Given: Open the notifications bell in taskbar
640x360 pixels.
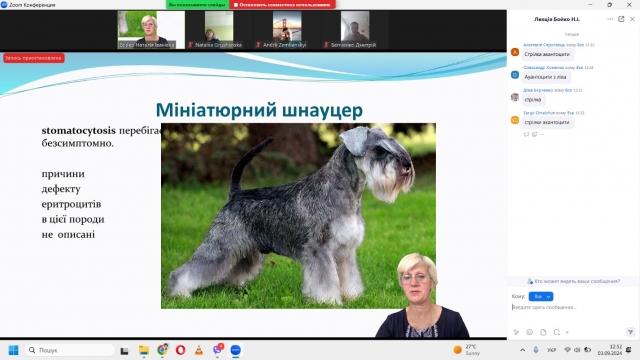Looking at the screenshot, I should coord(629,350).
